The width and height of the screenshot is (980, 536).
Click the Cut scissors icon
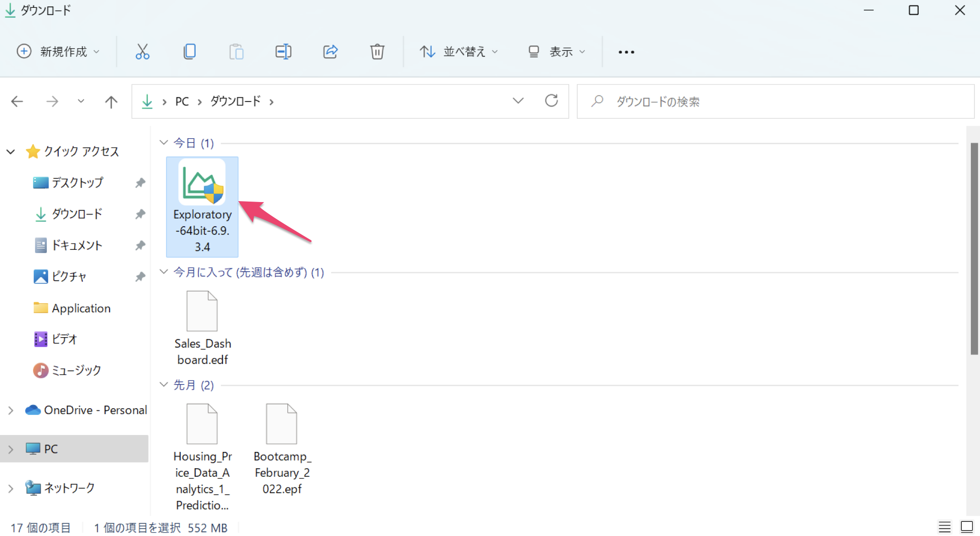point(142,52)
